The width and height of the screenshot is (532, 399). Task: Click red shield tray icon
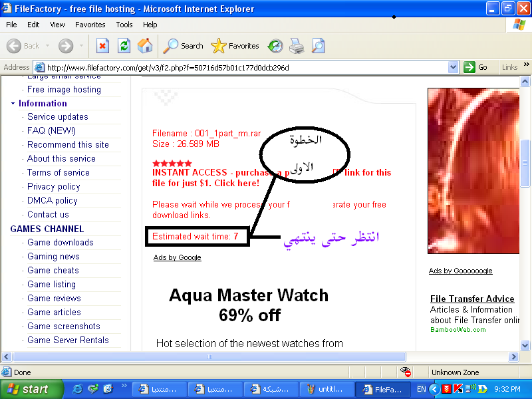pyautogui.click(x=446, y=389)
